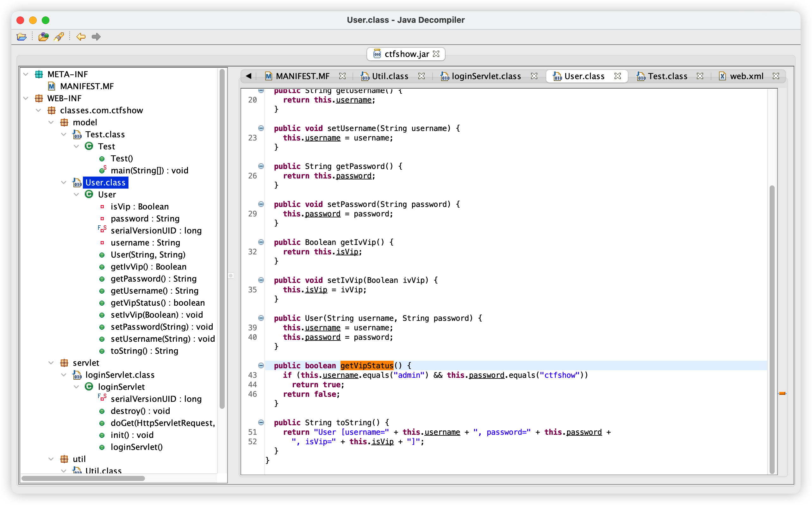Collapse the Test.class tree node
812x505 pixels.
[x=64, y=134]
